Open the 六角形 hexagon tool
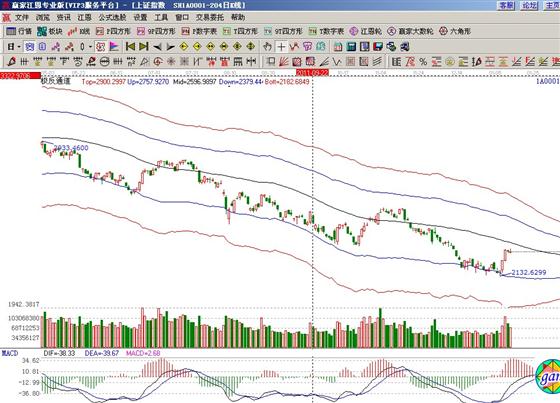Screen dimensions: 560x403 (x=455, y=31)
